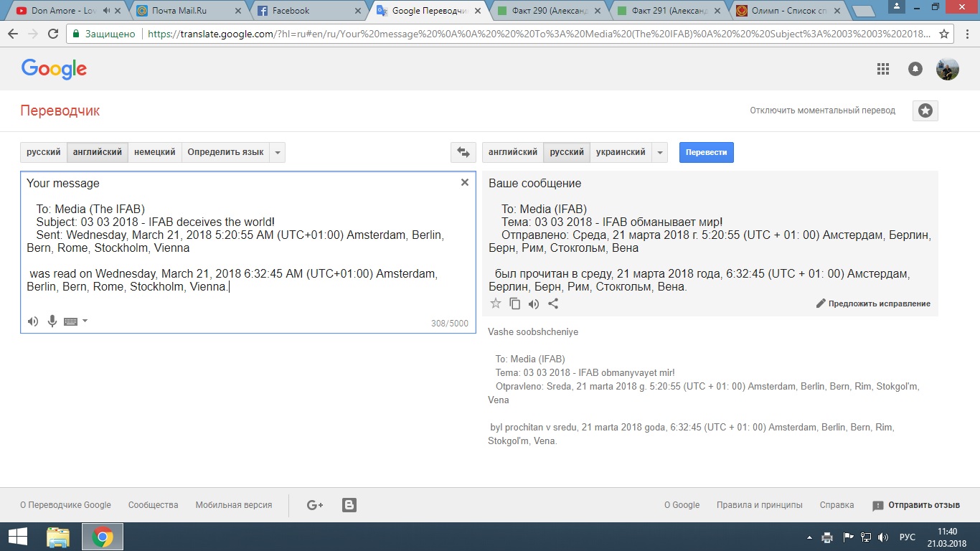Open О Google footer link
Viewport: 980px width, 551px height.
[x=682, y=505]
